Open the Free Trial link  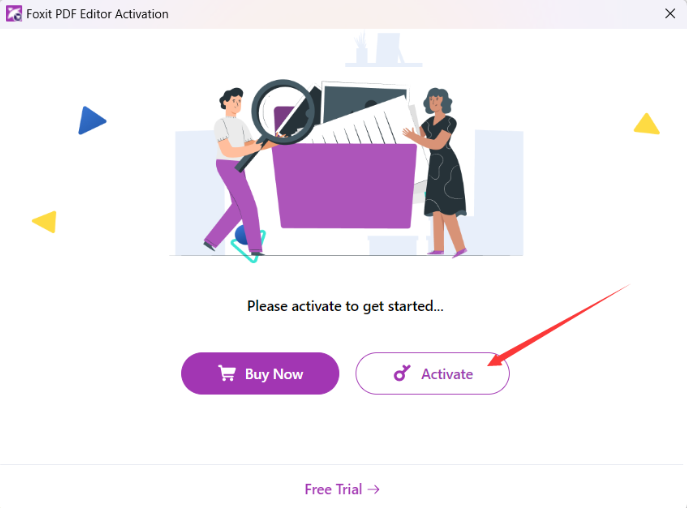pyautogui.click(x=332, y=490)
